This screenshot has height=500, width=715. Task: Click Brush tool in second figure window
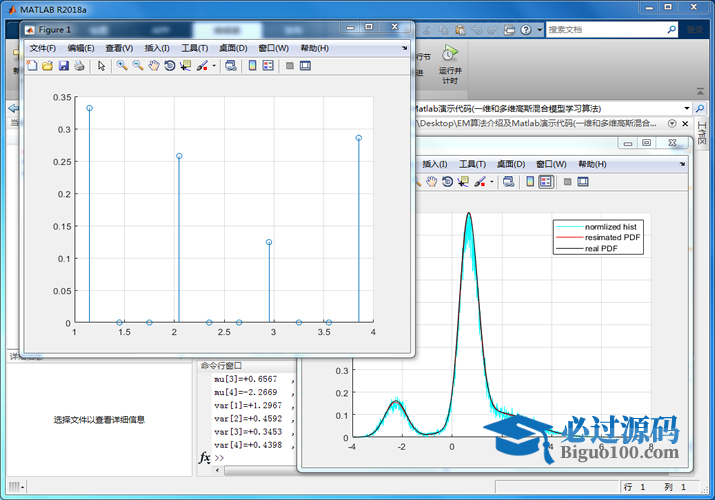tap(480, 182)
